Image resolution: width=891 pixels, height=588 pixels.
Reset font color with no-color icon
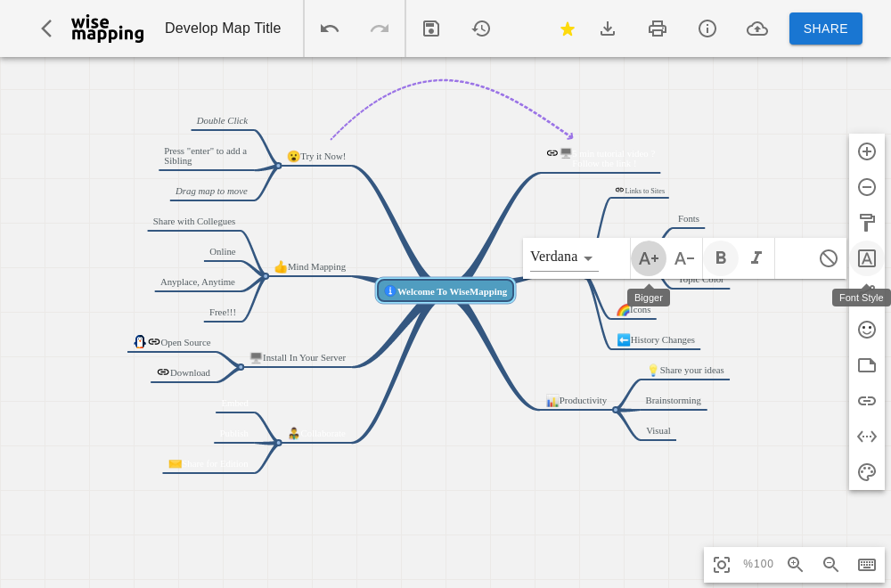tap(829, 258)
